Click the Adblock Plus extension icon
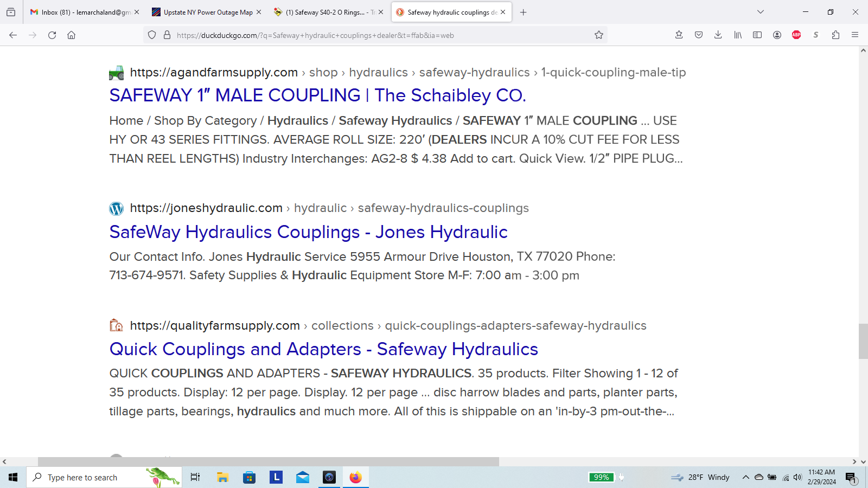 coord(796,35)
